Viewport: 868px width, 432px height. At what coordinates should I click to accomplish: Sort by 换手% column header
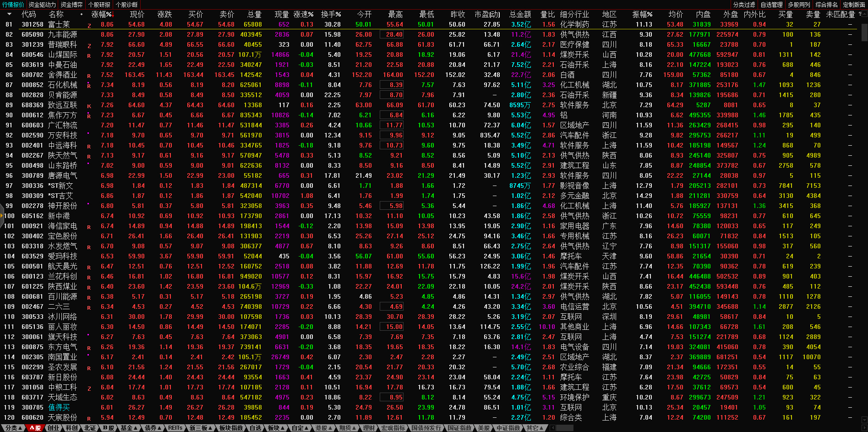point(331,14)
